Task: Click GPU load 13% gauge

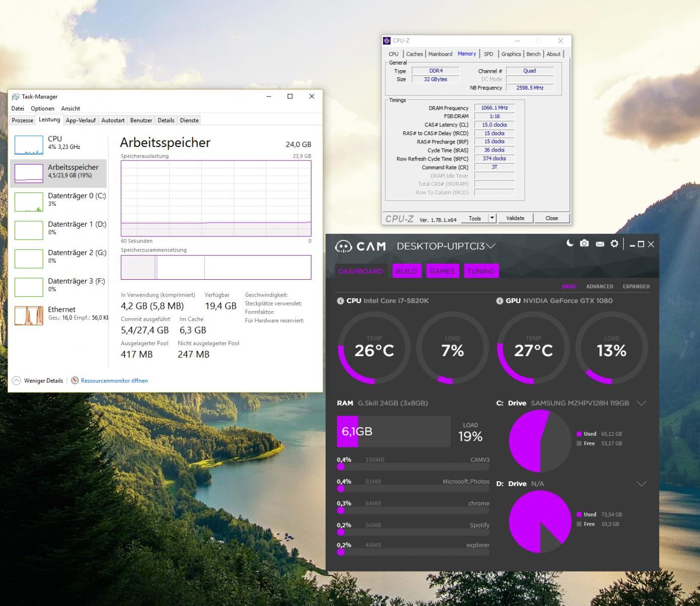Action: point(612,348)
